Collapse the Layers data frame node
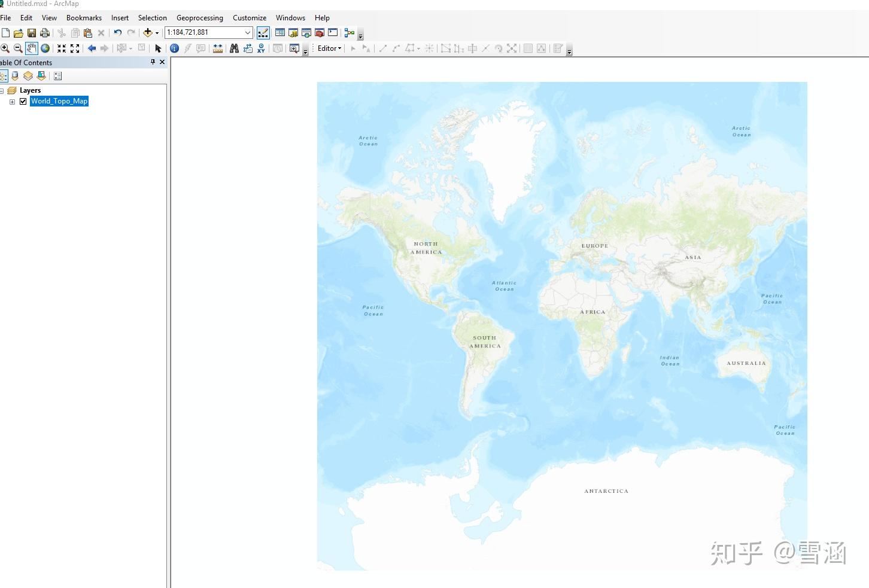 click(x=2, y=91)
